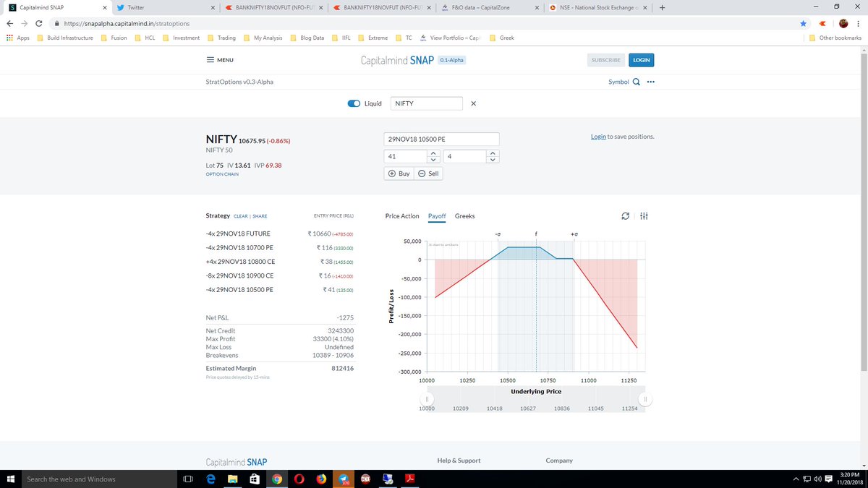Focus the 29NOV18 10500 PE contract field
The height and width of the screenshot is (488, 868).
click(442, 139)
